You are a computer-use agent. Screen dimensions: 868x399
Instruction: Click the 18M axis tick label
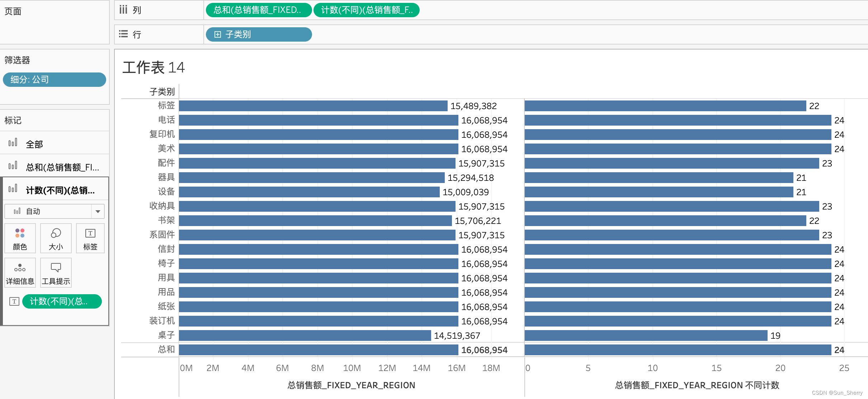[x=491, y=368]
